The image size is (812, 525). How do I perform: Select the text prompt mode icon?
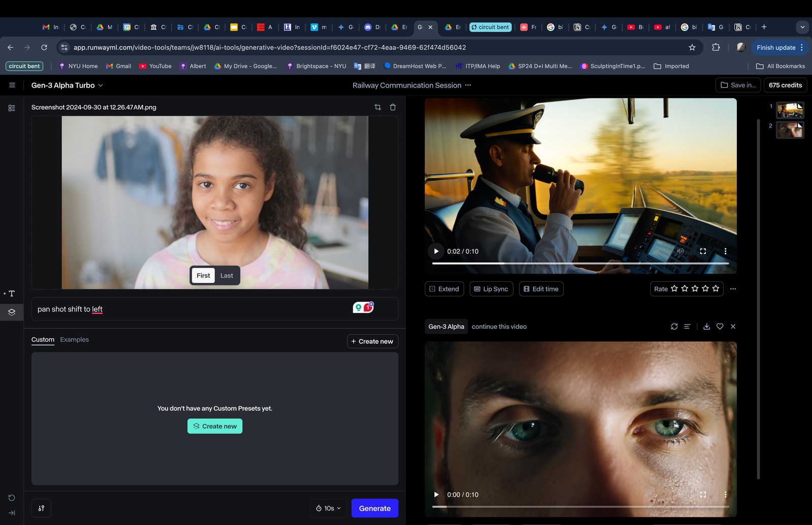[x=12, y=293]
